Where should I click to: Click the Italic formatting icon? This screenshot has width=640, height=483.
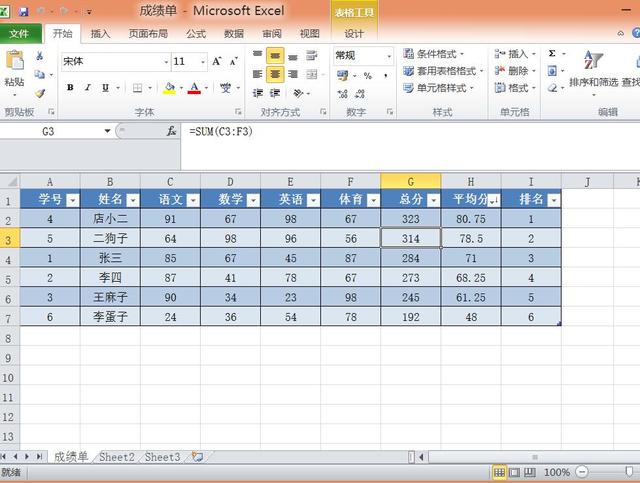(87, 88)
